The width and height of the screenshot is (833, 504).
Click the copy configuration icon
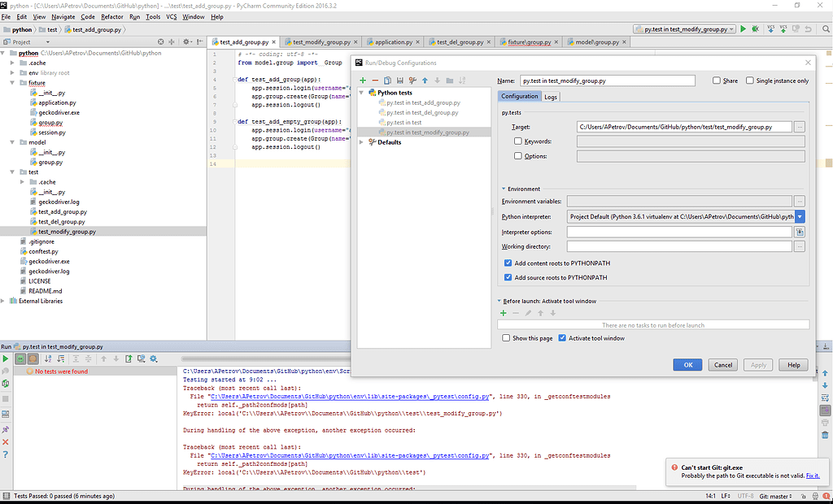tap(388, 80)
